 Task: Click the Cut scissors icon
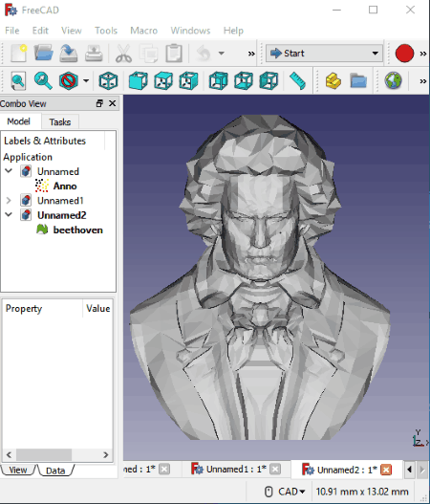click(x=123, y=53)
